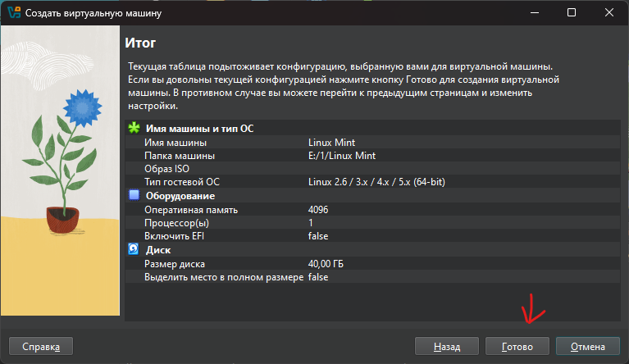The width and height of the screenshot is (629, 364).
Task: Finish VM creation with the Готово button
Action: (x=517, y=346)
